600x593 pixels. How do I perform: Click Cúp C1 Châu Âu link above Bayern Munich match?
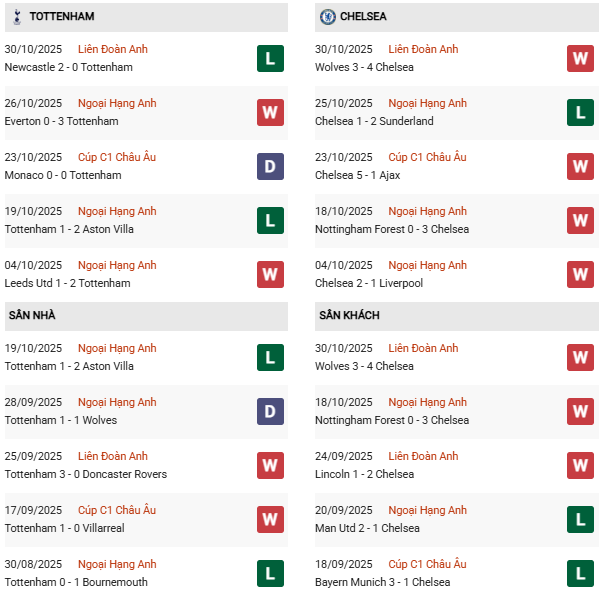pos(426,564)
